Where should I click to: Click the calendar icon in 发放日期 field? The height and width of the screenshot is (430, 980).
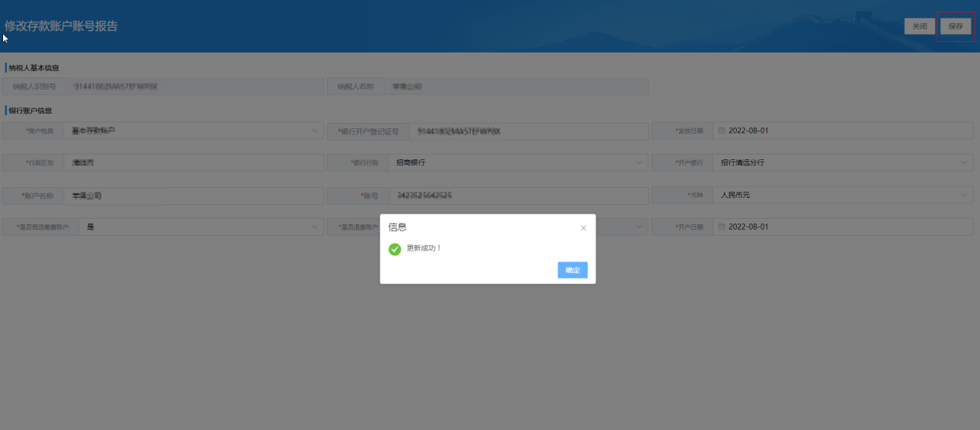point(722,131)
